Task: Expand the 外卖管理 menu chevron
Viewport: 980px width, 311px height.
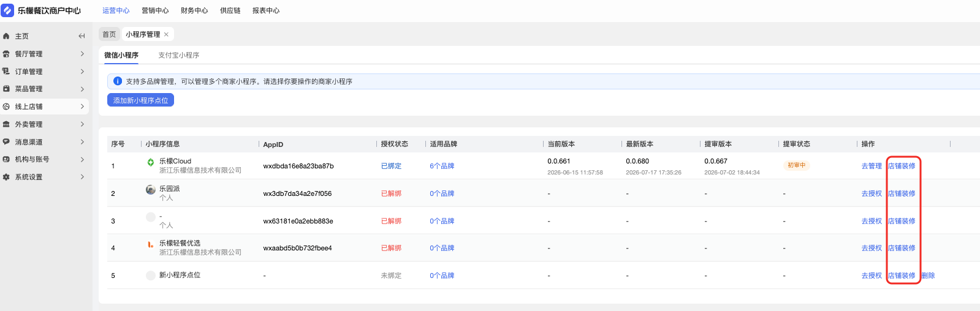Action: tap(82, 124)
